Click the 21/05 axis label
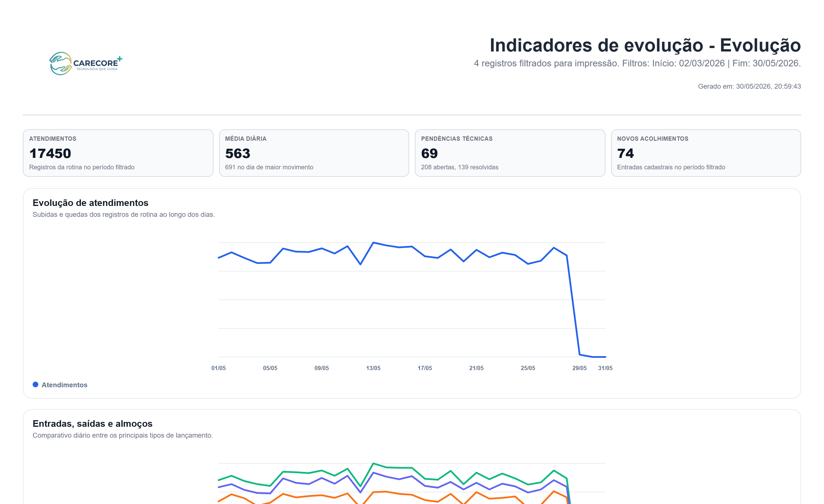Screen dimensions: 824x504 (x=476, y=368)
